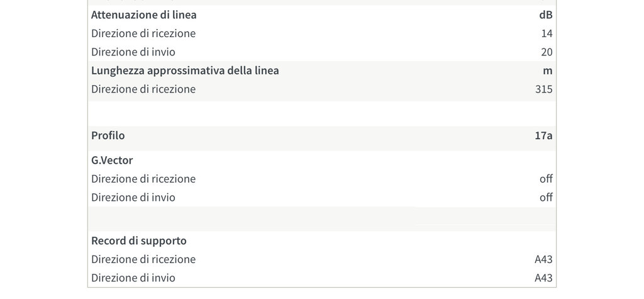Click the G.Vector send "off" value
Viewport: 644px width, 299px height.
(546, 197)
